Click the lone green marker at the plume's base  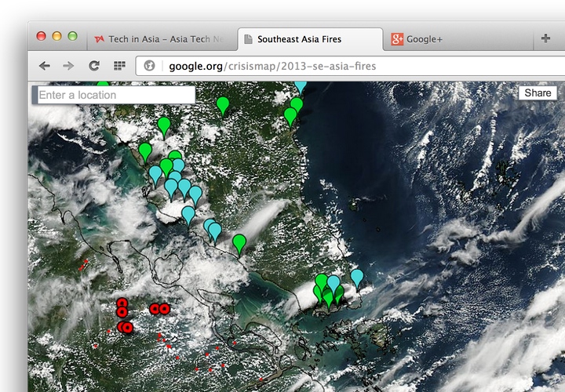(239, 245)
